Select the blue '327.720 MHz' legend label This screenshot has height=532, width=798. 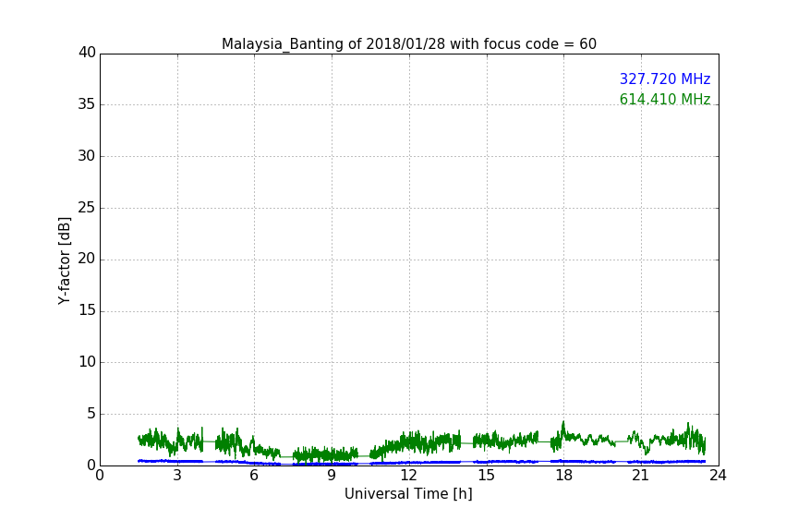[x=665, y=79]
